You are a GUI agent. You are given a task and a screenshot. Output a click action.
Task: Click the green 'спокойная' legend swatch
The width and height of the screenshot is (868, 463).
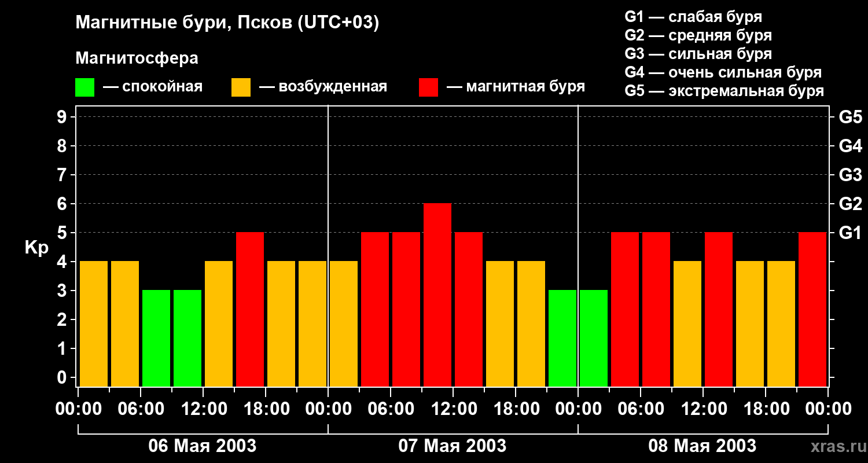pos(84,87)
